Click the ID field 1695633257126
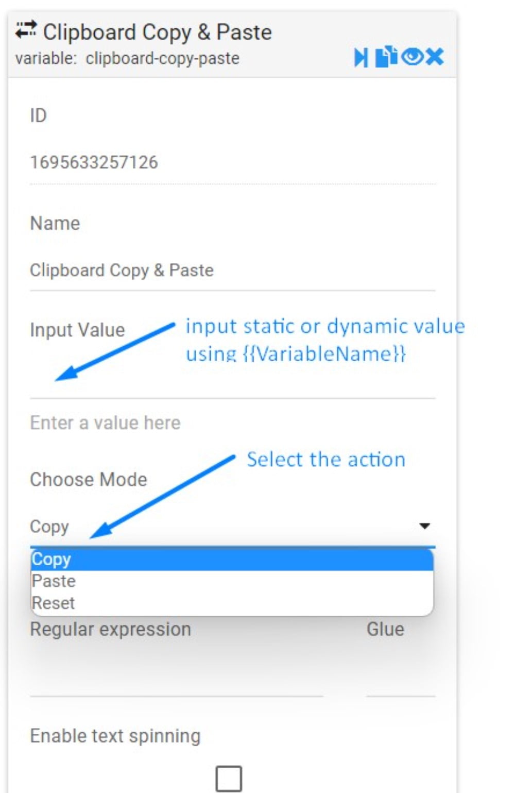 tap(232, 163)
